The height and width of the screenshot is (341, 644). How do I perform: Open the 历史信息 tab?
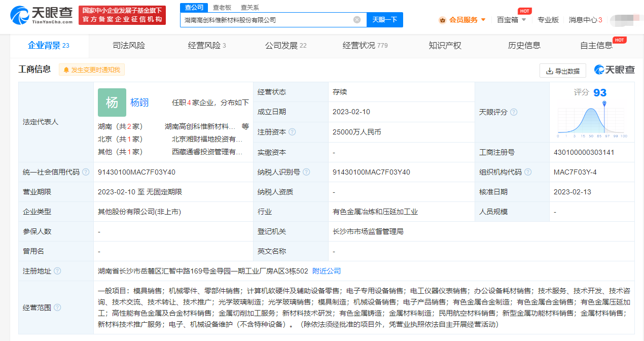pos(524,46)
